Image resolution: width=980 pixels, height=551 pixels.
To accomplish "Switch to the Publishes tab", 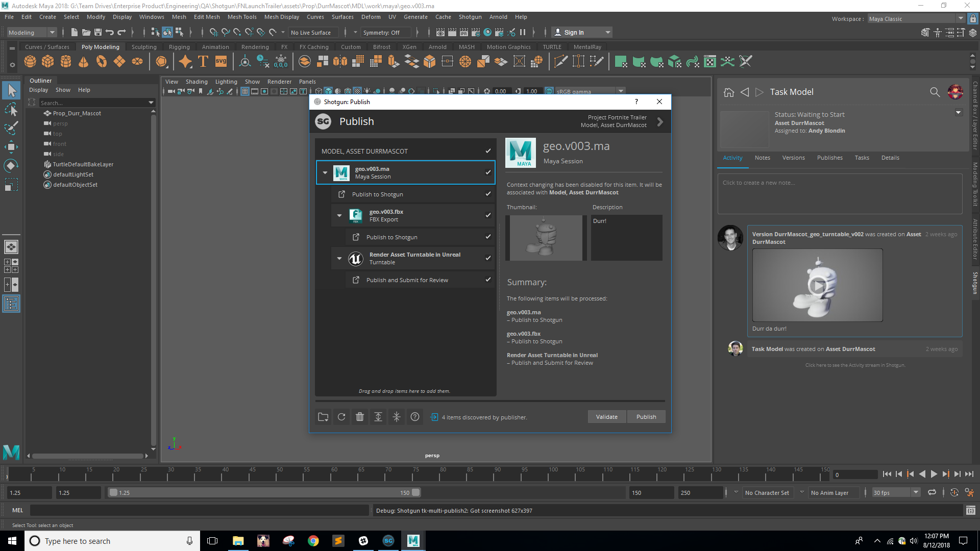I will pos(829,158).
